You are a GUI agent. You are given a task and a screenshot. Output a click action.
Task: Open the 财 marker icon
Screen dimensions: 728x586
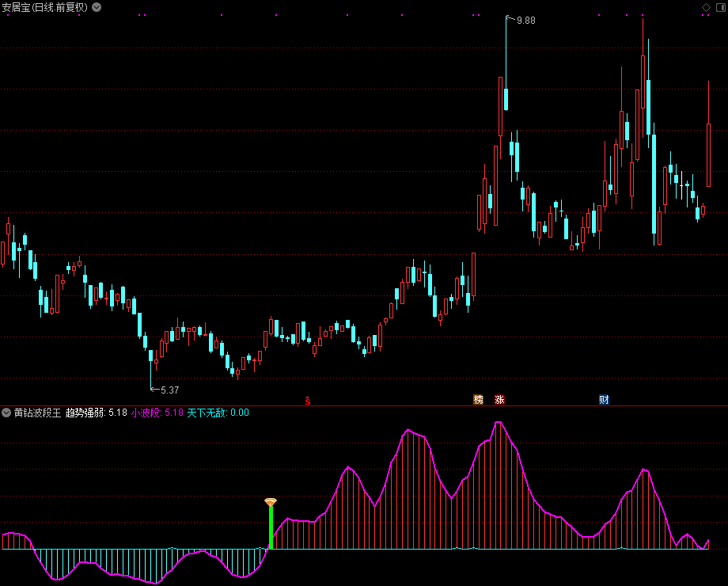(604, 400)
